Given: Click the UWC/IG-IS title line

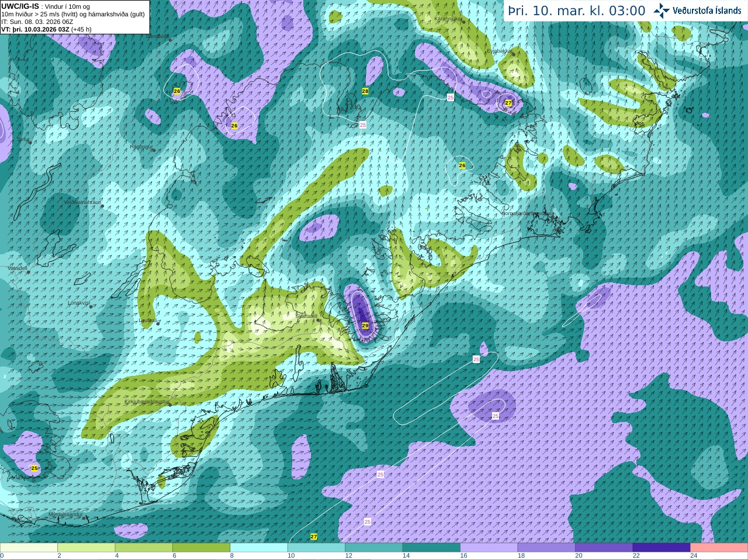Looking at the screenshot, I should click(x=45, y=6).
